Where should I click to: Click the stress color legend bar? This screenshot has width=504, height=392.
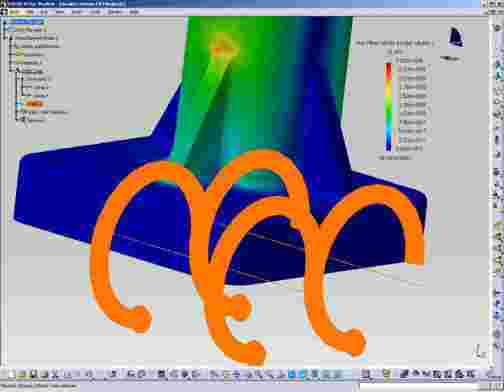(x=389, y=107)
